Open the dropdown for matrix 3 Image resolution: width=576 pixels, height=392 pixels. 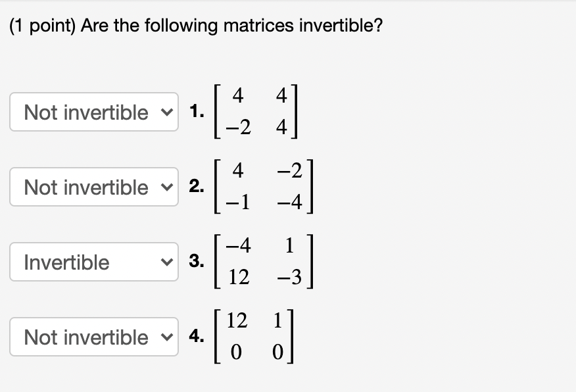(94, 262)
